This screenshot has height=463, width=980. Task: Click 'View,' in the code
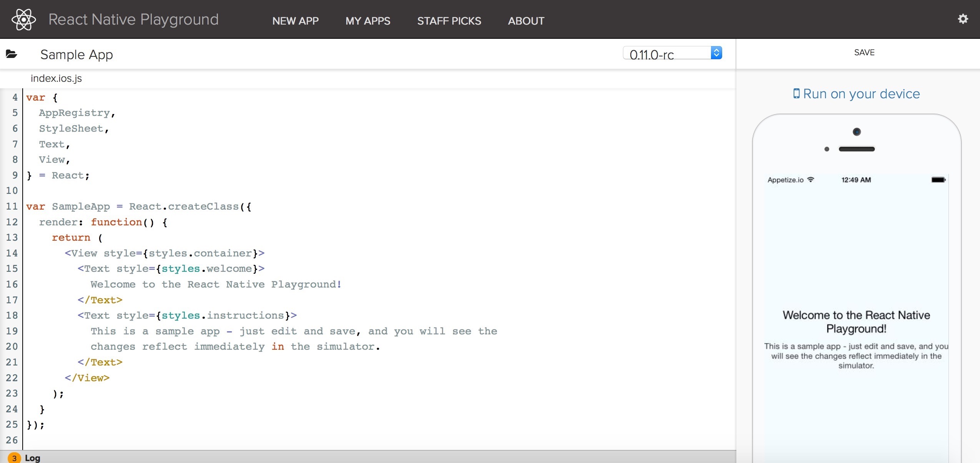click(54, 160)
